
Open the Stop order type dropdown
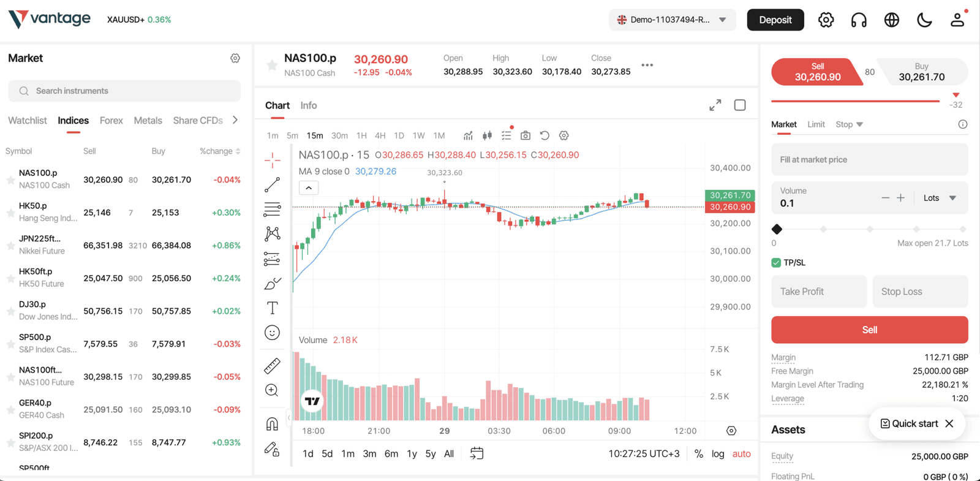[x=850, y=124]
